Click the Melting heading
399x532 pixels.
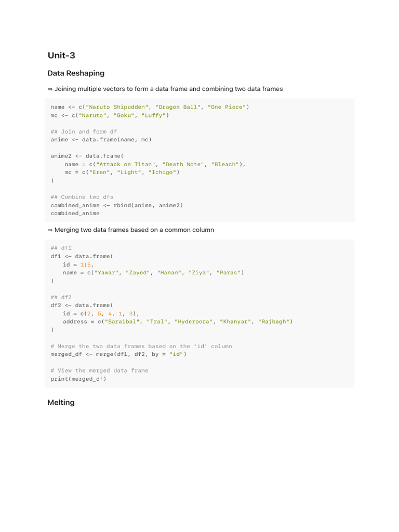(61, 403)
